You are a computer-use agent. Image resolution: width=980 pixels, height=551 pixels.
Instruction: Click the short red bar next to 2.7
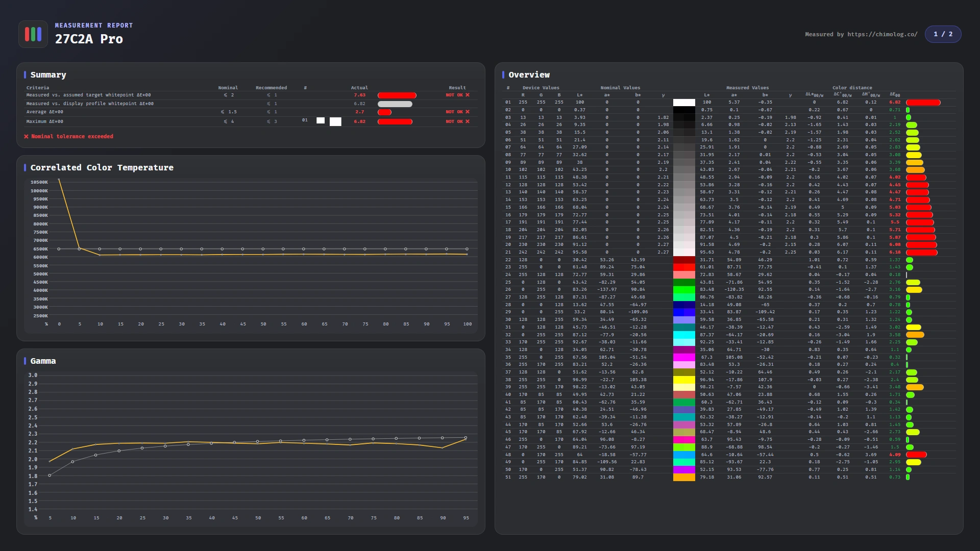[x=384, y=112]
